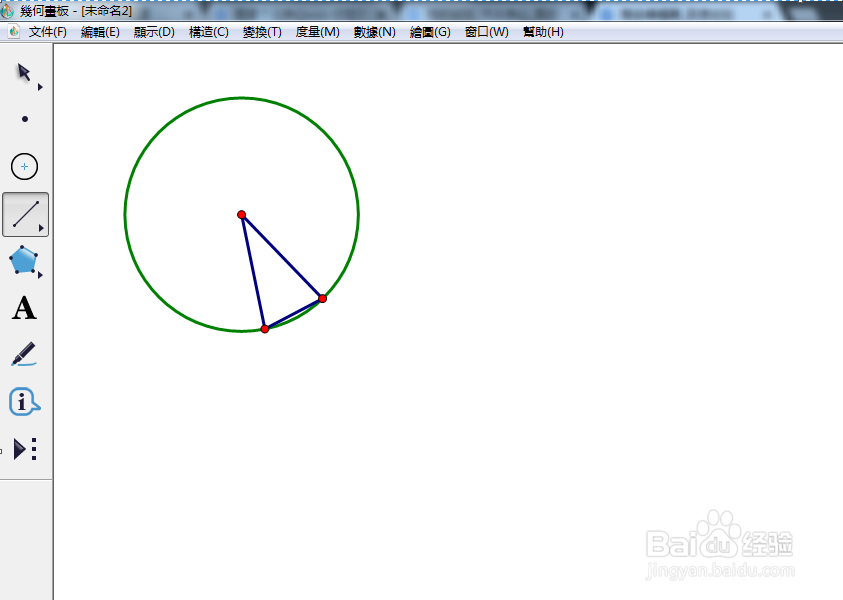Select the Information tool

(x=24, y=402)
